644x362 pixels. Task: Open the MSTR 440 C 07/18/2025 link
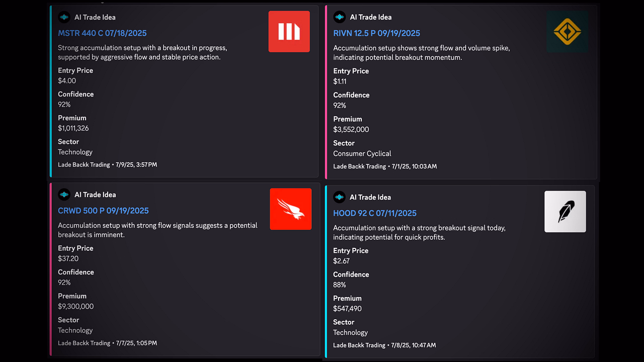pyautogui.click(x=102, y=33)
